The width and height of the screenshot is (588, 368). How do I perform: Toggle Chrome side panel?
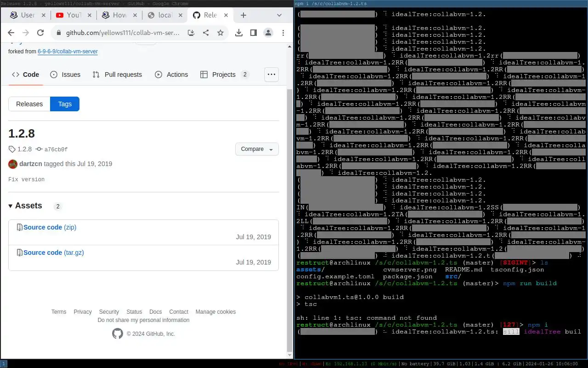[253, 33]
